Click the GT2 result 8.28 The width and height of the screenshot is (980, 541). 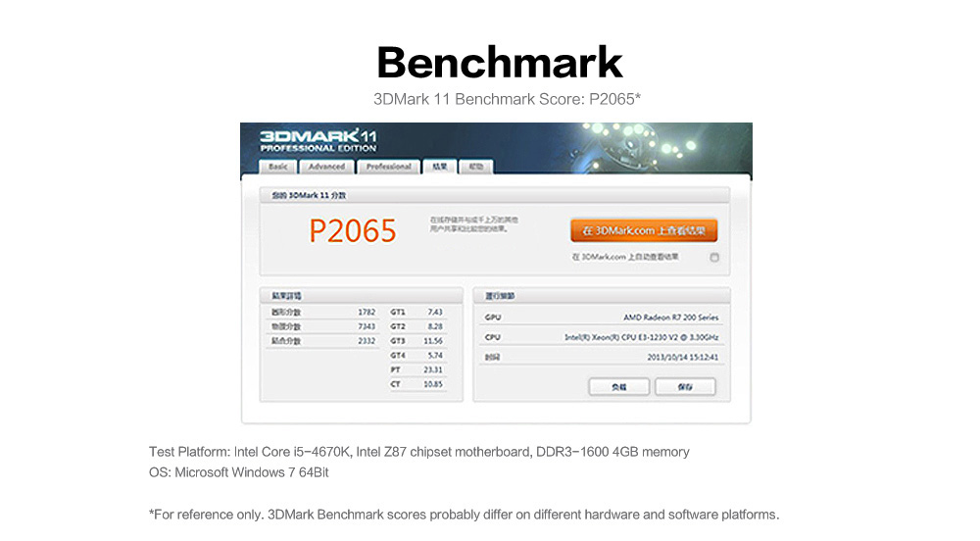pyautogui.click(x=435, y=326)
